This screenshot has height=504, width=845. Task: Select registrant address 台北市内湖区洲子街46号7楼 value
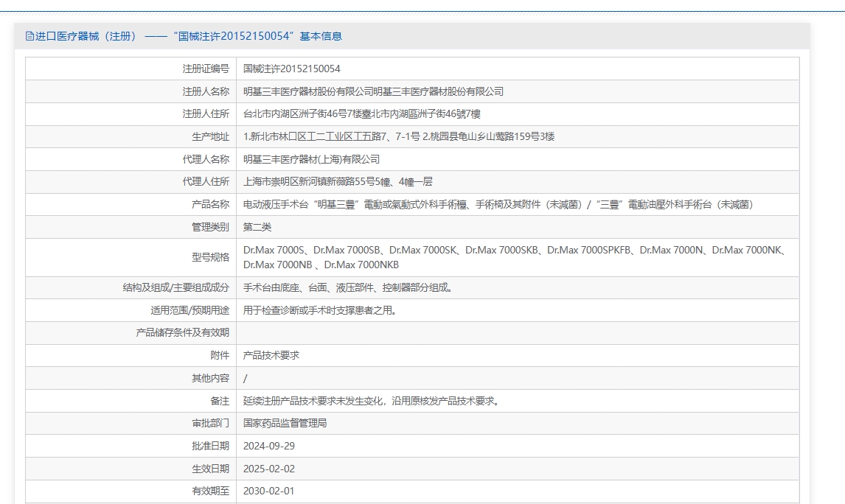coord(361,114)
